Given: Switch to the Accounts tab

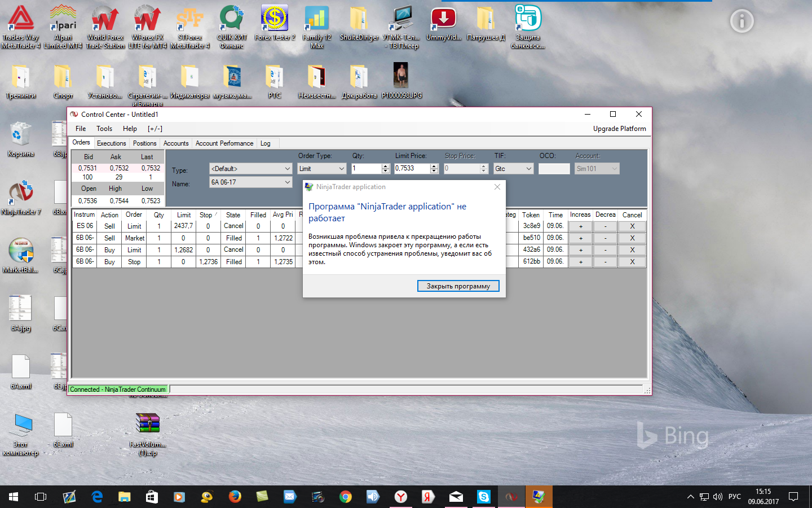Looking at the screenshot, I should click(176, 143).
